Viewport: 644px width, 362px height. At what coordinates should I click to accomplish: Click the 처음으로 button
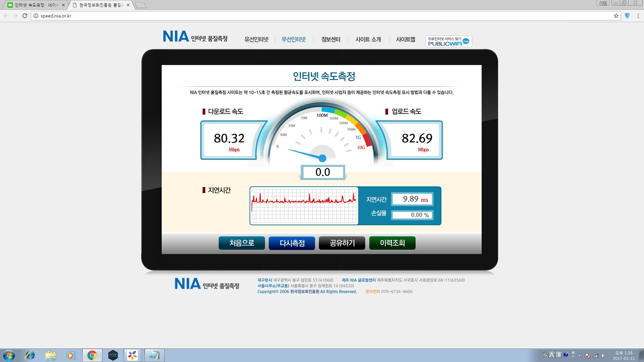[x=242, y=243]
